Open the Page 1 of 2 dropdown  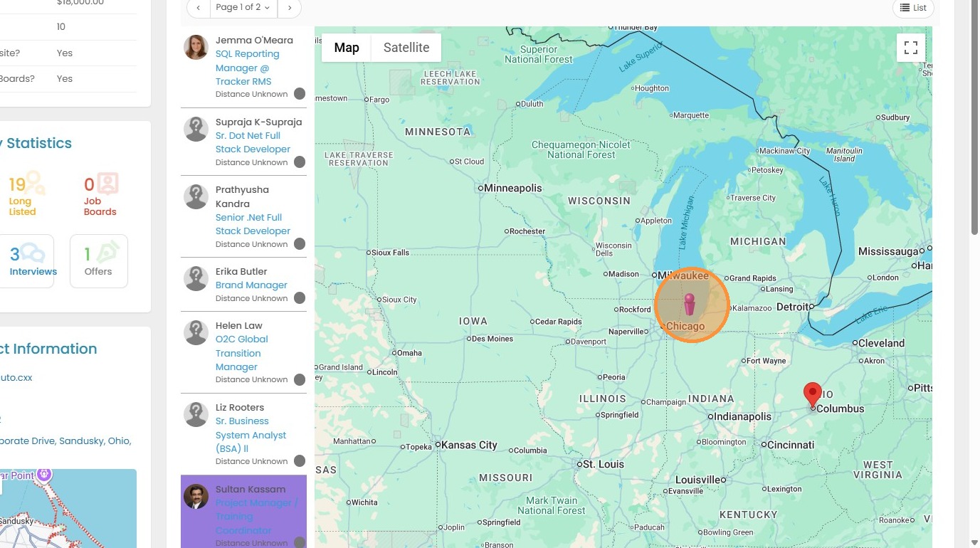coord(243,7)
